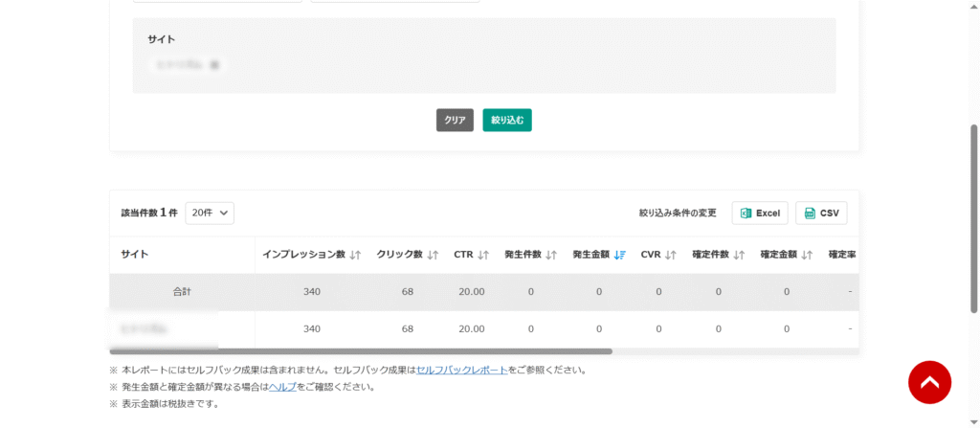Screen dimensions: 980x428
Task: Toggle the blue 発生金額 sort icon
Action: (x=620, y=255)
